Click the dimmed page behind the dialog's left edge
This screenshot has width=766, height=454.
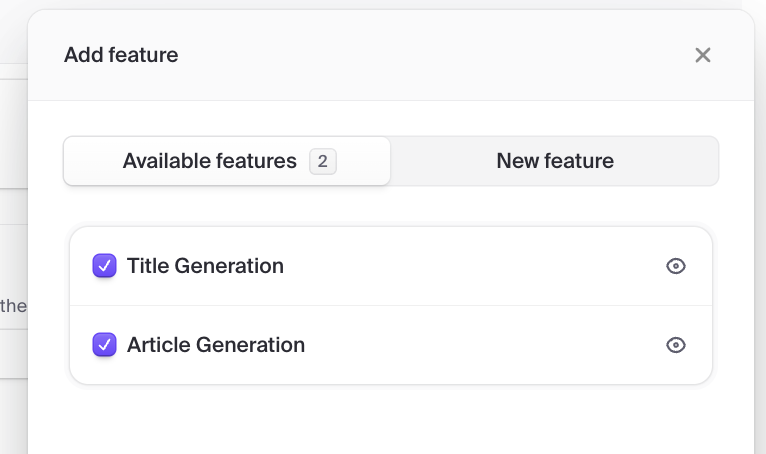pyautogui.click(x=13, y=250)
